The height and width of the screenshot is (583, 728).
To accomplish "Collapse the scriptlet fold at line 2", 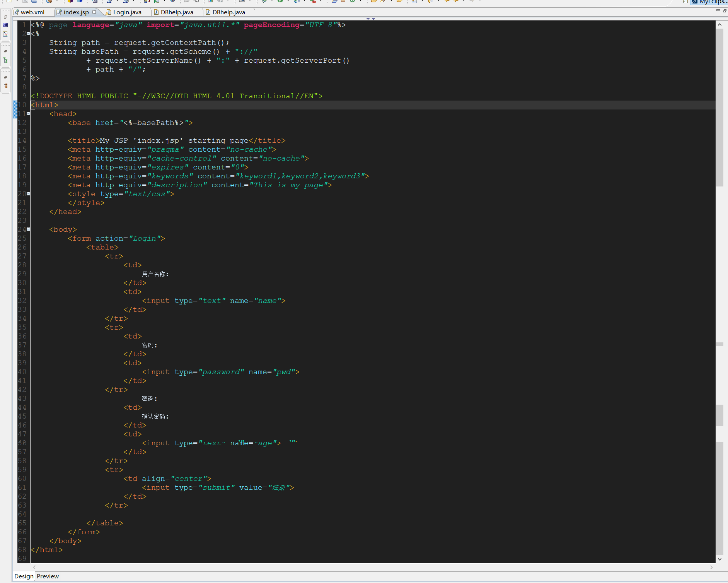I will (28, 34).
